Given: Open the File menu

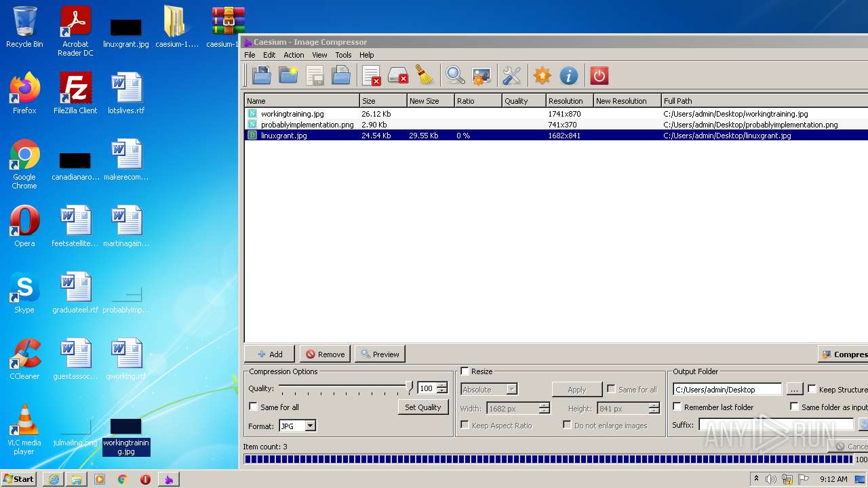Looking at the screenshot, I should click(x=250, y=55).
